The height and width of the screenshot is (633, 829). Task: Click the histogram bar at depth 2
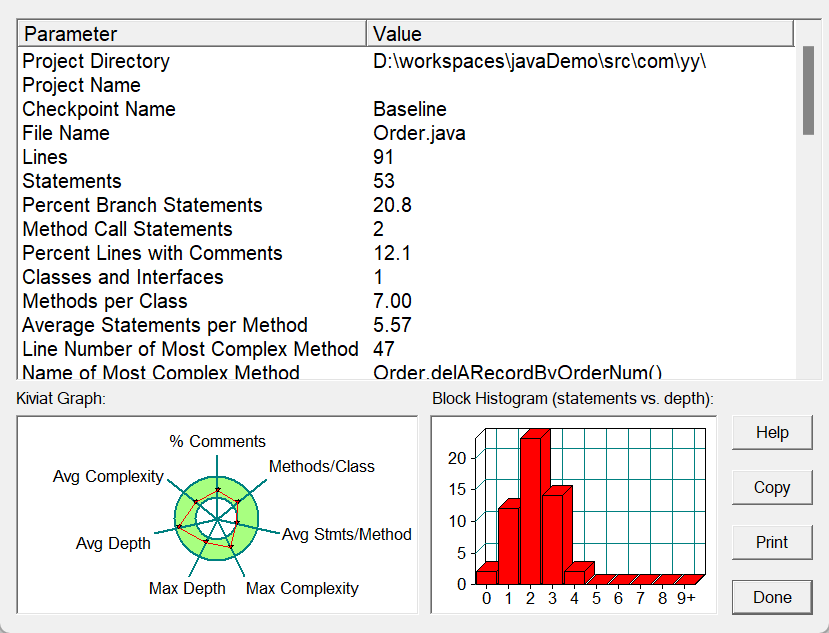(x=531, y=510)
